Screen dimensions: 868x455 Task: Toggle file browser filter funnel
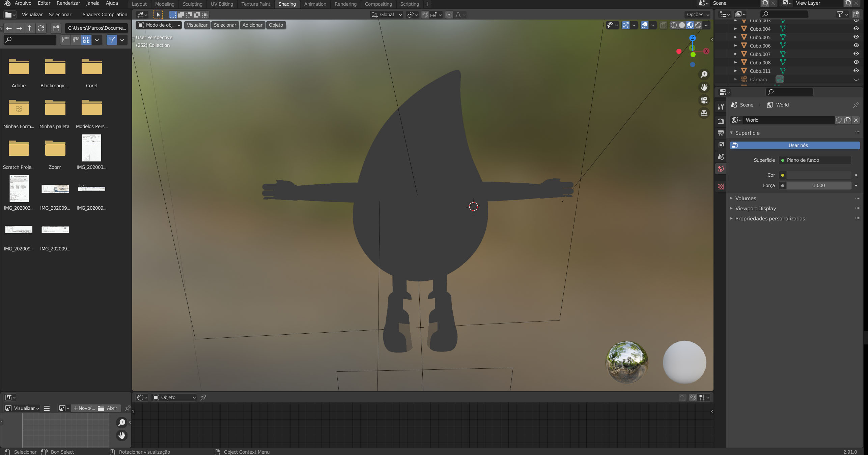(x=111, y=40)
